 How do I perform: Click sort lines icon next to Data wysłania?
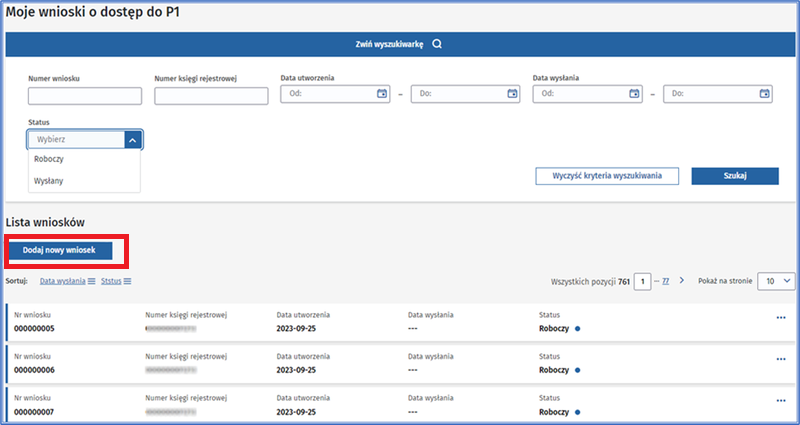click(x=91, y=281)
